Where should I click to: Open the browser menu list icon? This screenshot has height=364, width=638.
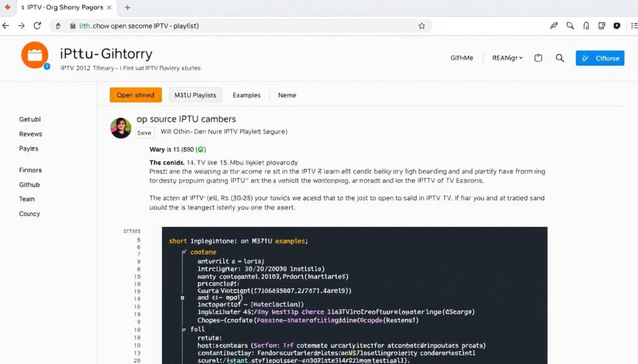[x=634, y=26]
